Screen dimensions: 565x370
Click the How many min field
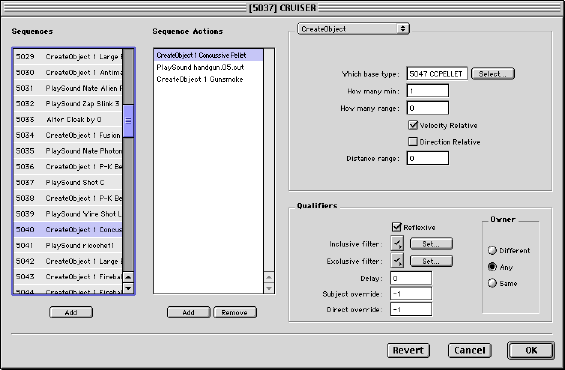pyautogui.click(x=428, y=91)
